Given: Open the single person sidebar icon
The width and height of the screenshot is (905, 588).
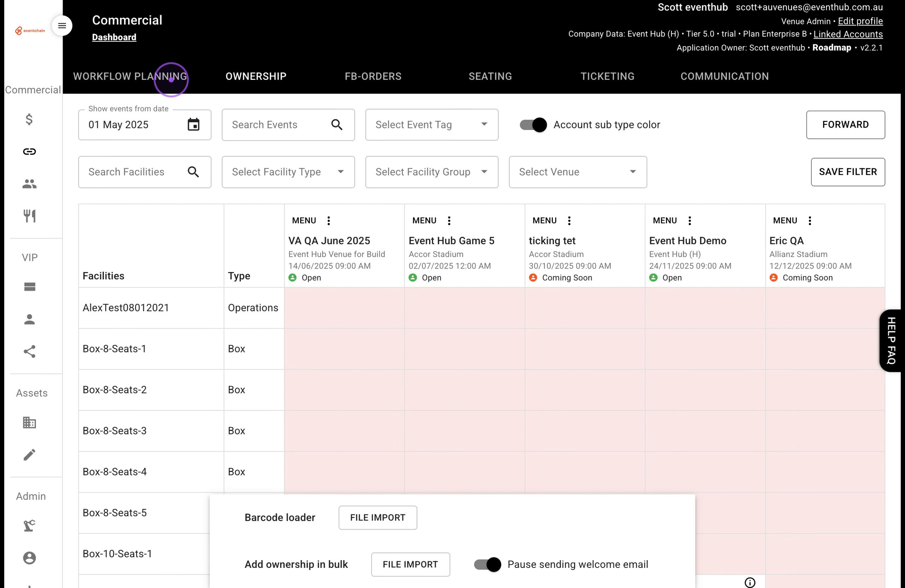Looking at the screenshot, I should coord(29,319).
